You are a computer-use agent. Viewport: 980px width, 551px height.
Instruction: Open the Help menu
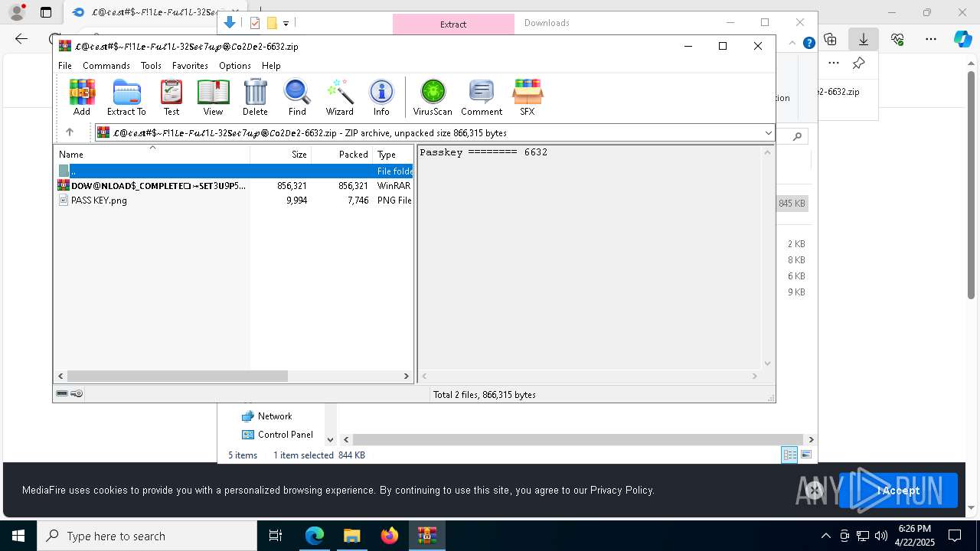[271, 66]
